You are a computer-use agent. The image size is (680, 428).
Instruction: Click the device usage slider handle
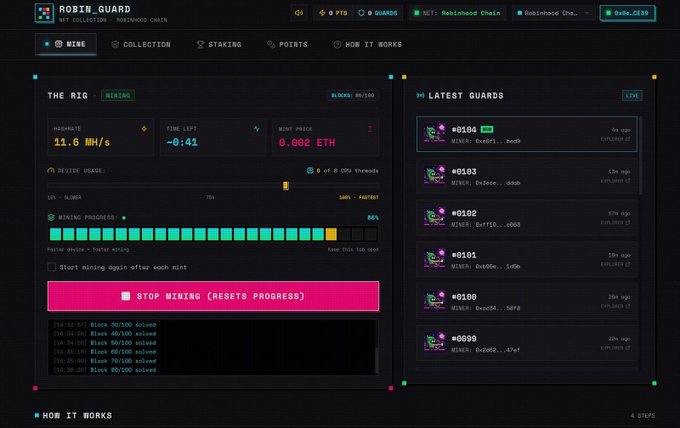(x=286, y=186)
